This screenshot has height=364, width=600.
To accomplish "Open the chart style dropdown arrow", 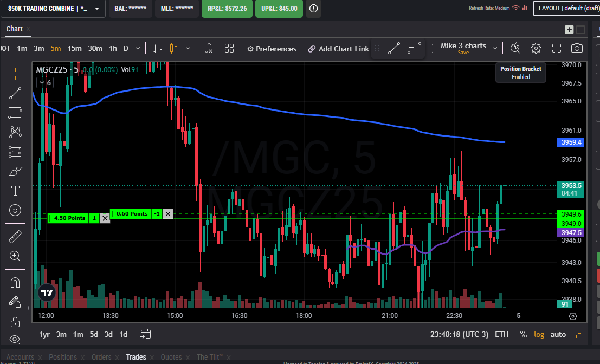I will pos(188,49).
